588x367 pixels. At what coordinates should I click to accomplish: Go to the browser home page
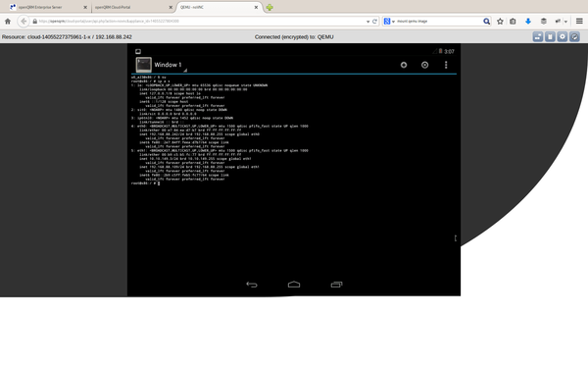(8, 22)
